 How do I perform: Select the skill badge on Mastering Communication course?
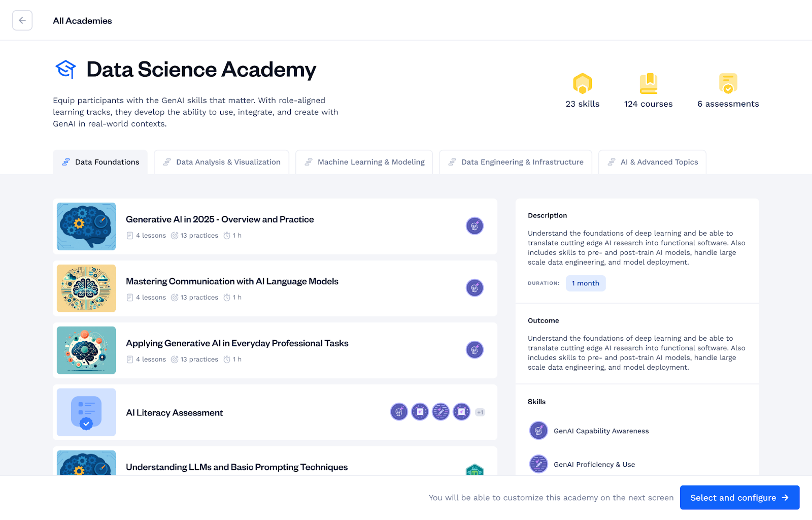[475, 287]
